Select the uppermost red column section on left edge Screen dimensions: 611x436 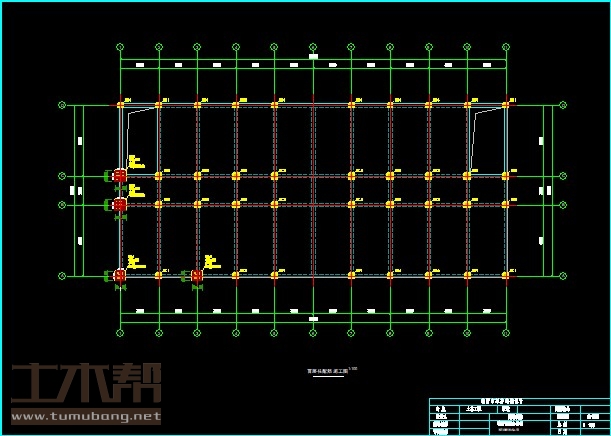click(x=120, y=175)
